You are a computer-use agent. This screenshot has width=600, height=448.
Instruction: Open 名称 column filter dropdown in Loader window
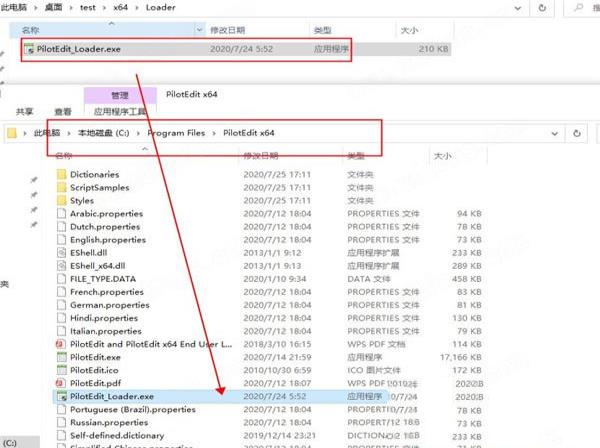pyautogui.click(x=199, y=30)
